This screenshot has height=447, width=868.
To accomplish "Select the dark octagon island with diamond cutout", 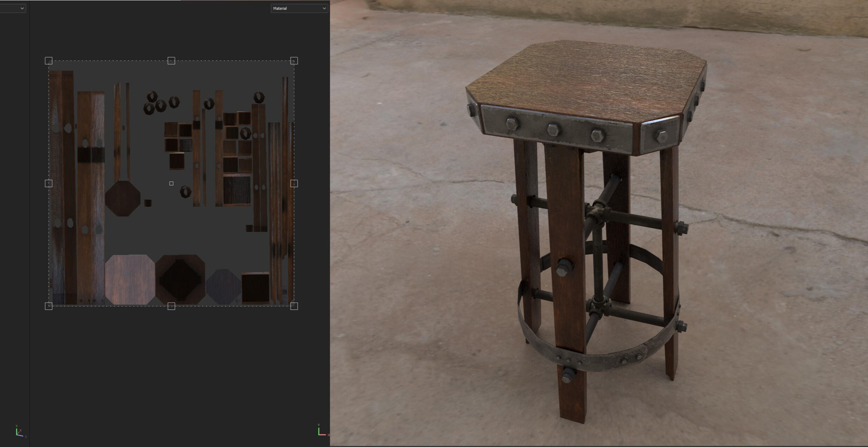I will (x=180, y=279).
